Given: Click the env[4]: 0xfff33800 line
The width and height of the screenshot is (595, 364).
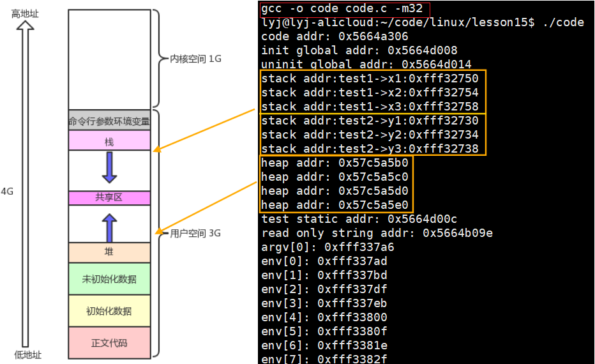Looking at the screenshot, I should (324, 317).
